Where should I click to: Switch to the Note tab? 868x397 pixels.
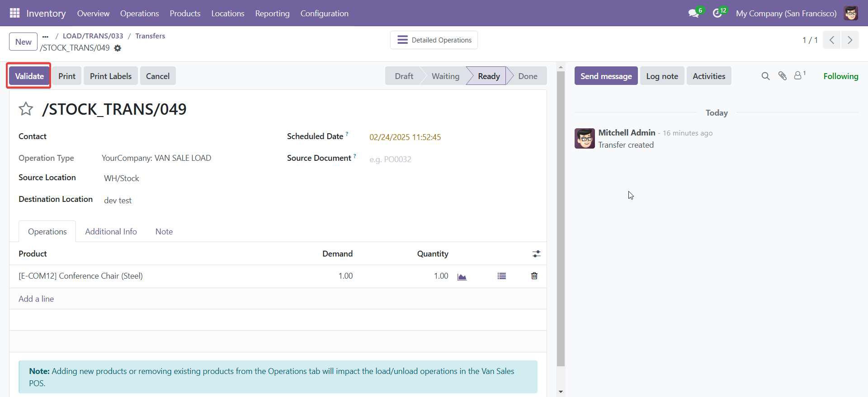click(x=164, y=231)
